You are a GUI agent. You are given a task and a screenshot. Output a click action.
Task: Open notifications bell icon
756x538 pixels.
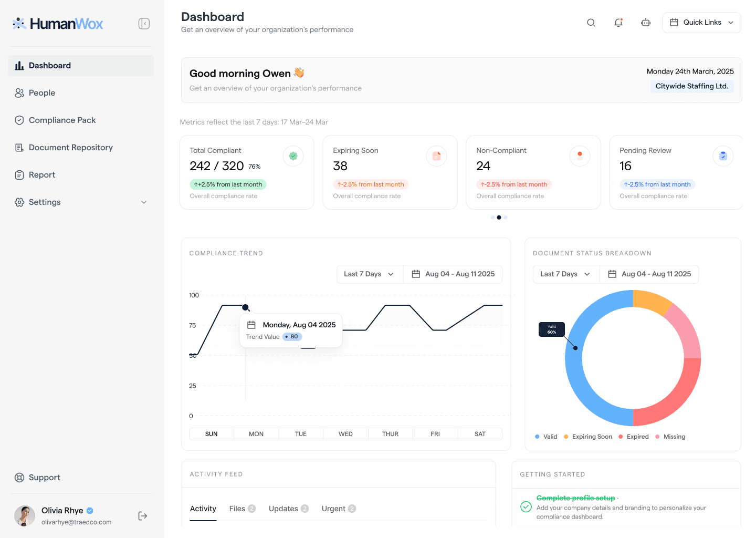(x=618, y=23)
